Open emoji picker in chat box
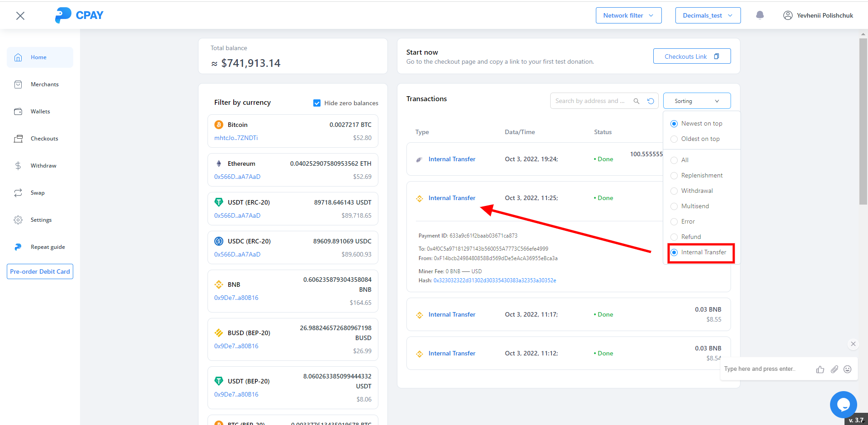The image size is (868, 425). pos(848,369)
